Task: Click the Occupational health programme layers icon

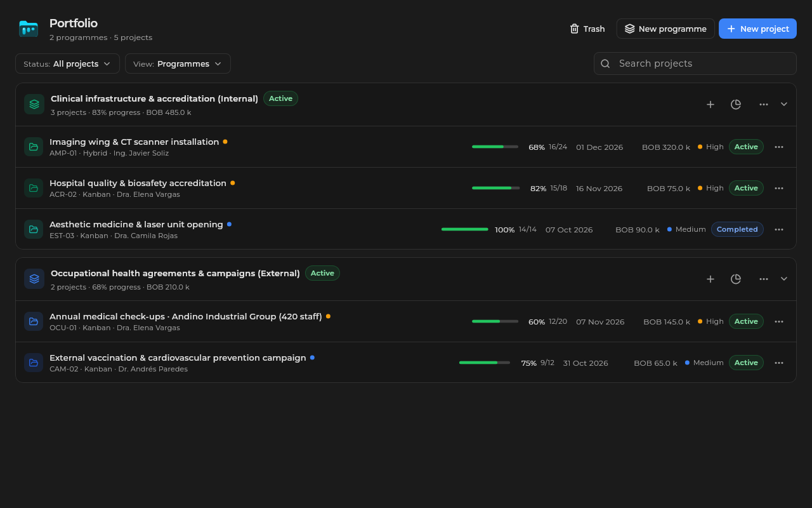Action: click(34, 279)
